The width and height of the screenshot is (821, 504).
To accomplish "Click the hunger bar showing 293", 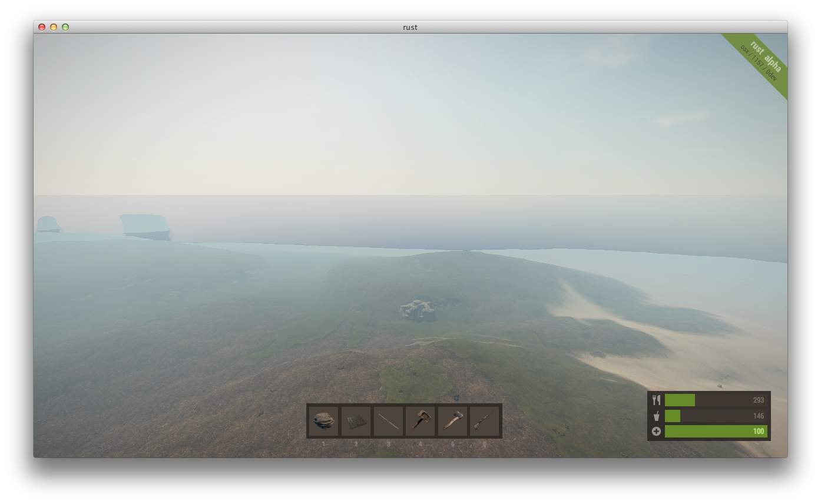I will coord(716,400).
